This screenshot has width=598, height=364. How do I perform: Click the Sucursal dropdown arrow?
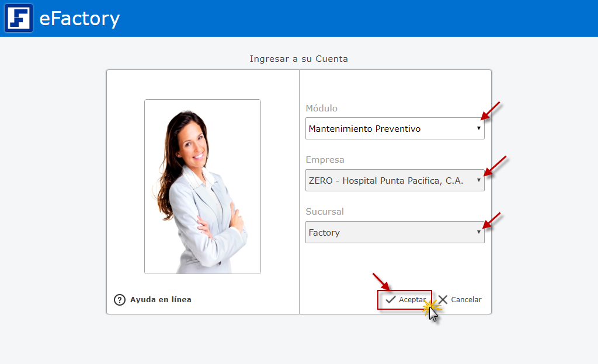(x=479, y=232)
